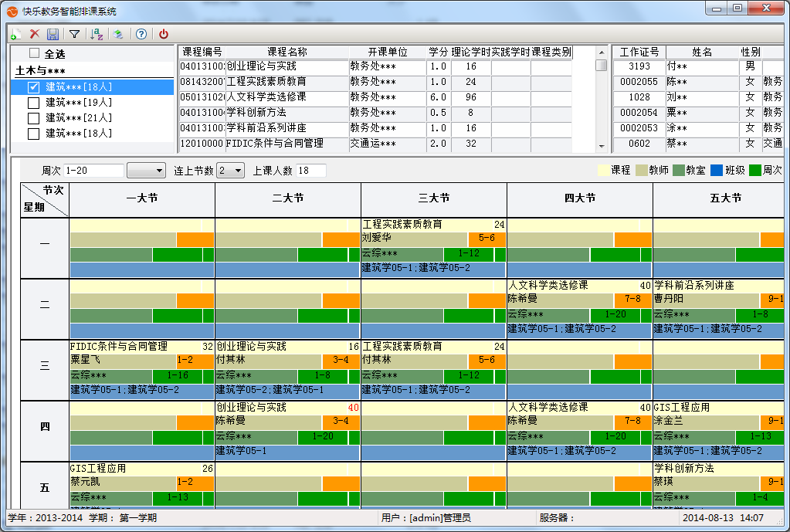
Task: Check the 全选 select-all checkbox
Action: point(34,54)
